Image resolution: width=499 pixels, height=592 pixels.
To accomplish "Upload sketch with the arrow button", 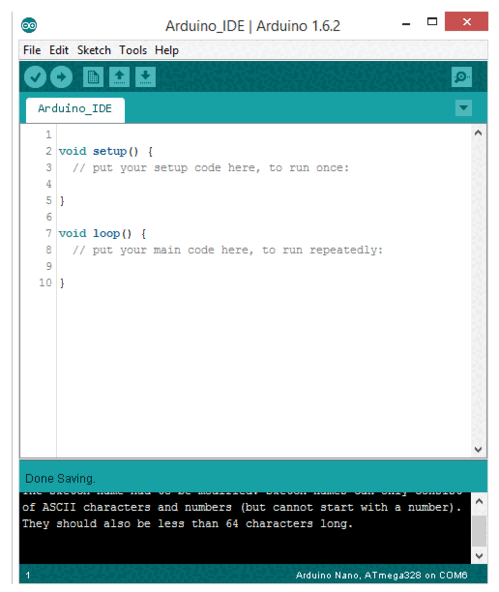I will click(62, 77).
